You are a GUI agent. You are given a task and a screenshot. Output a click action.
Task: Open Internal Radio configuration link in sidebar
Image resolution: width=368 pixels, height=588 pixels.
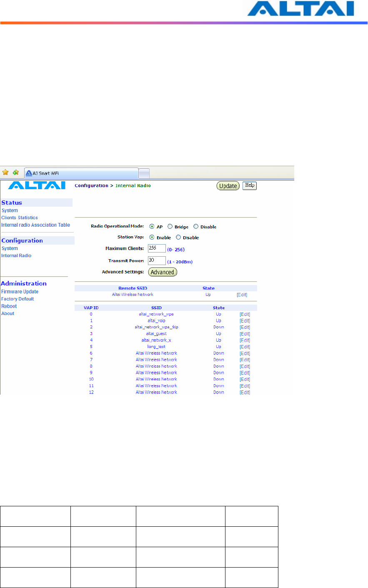point(16,255)
